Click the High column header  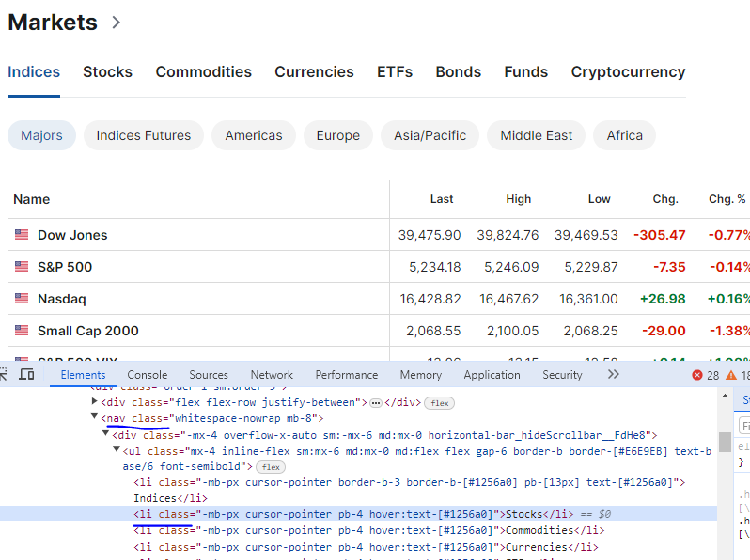point(519,199)
